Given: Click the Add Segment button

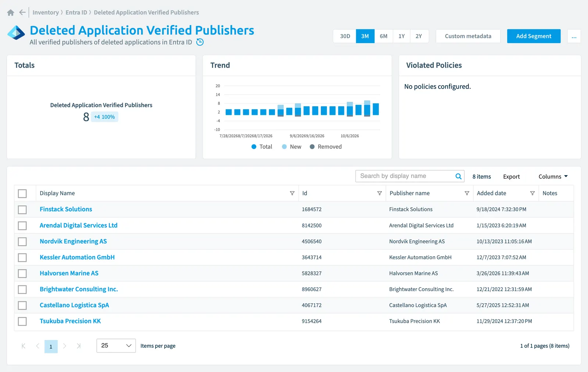Looking at the screenshot, I should [x=534, y=36].
